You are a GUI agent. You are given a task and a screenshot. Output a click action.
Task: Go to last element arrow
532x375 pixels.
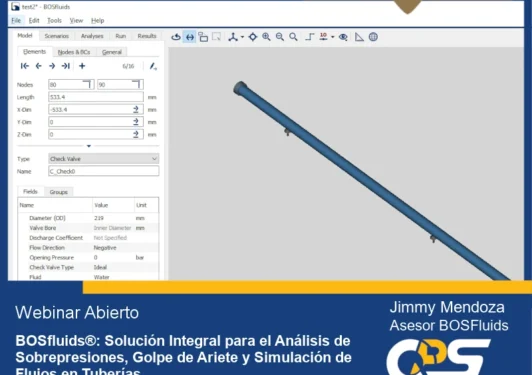(x=65, y=66)
